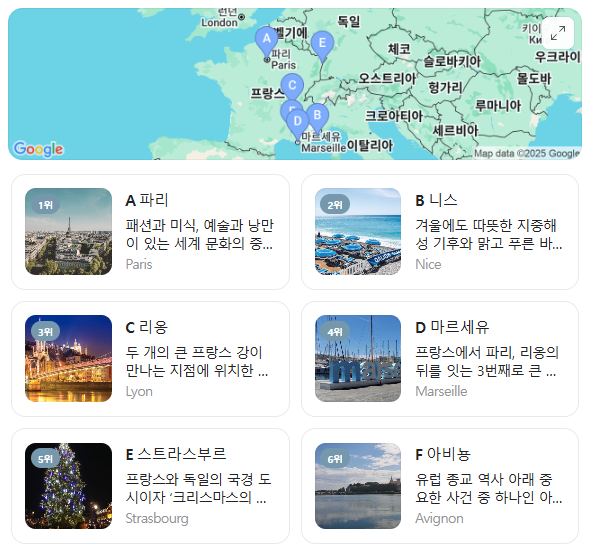Open the Paris Eiffel Tower thumbnail
The height and width of the screenshot is (548, 593).
pyautogui.click(x=68, y=231)
